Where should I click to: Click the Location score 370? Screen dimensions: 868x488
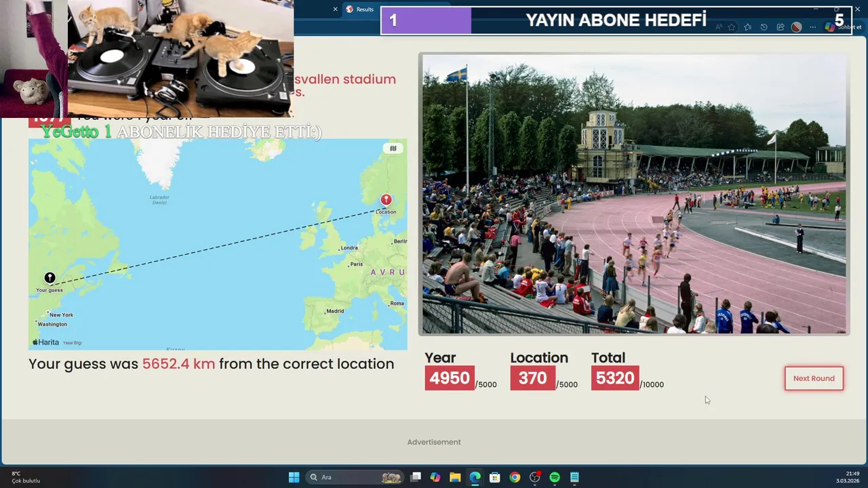point(532,378)
